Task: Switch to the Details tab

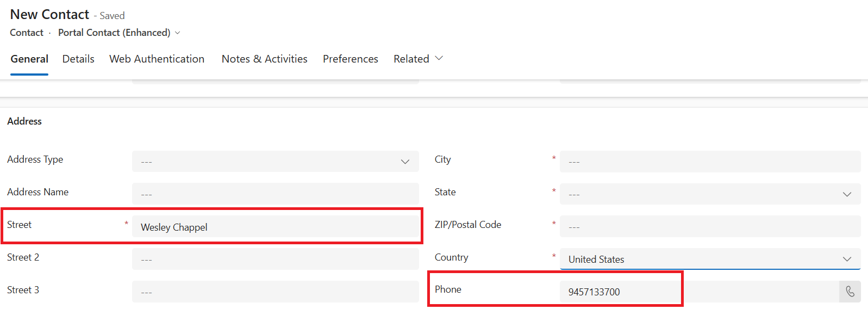Action: [78, 59]
